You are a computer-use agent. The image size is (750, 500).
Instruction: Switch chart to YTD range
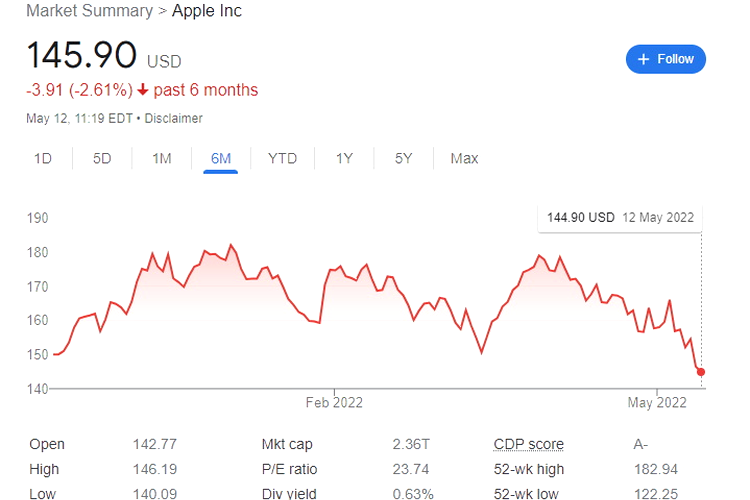tap(282, 158)
